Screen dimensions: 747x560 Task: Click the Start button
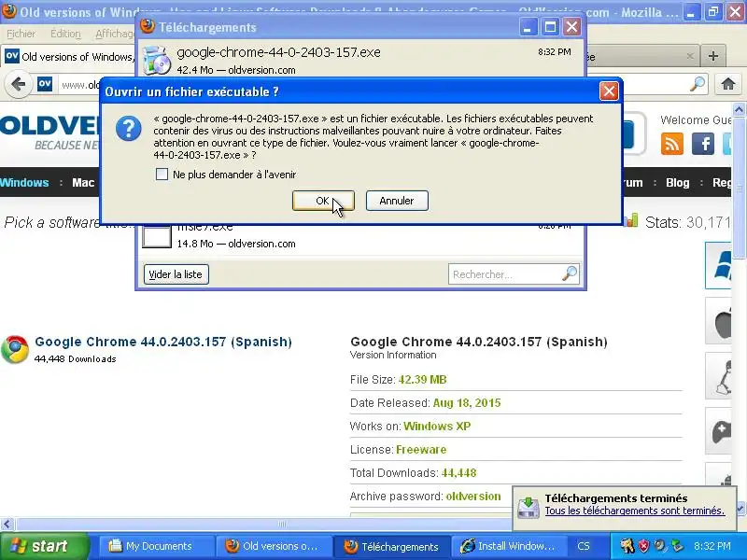[44, 546]
